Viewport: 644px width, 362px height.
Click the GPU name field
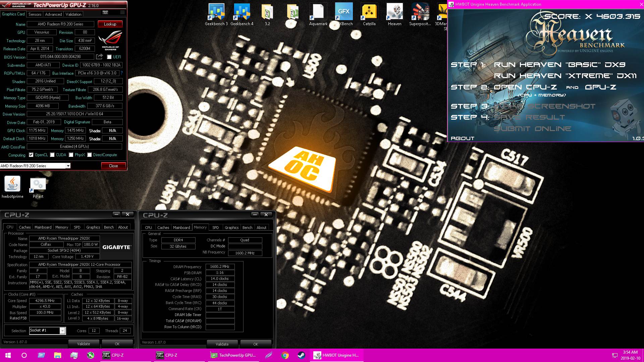(x=60, y=24)
